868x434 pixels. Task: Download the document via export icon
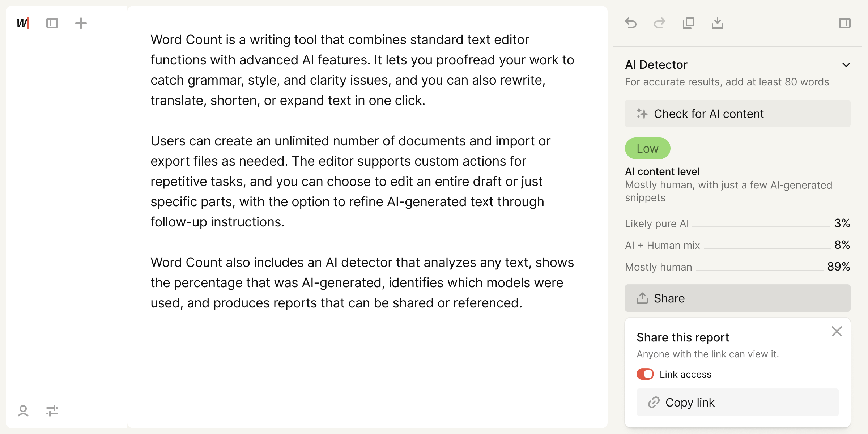(x=718, y=24)
